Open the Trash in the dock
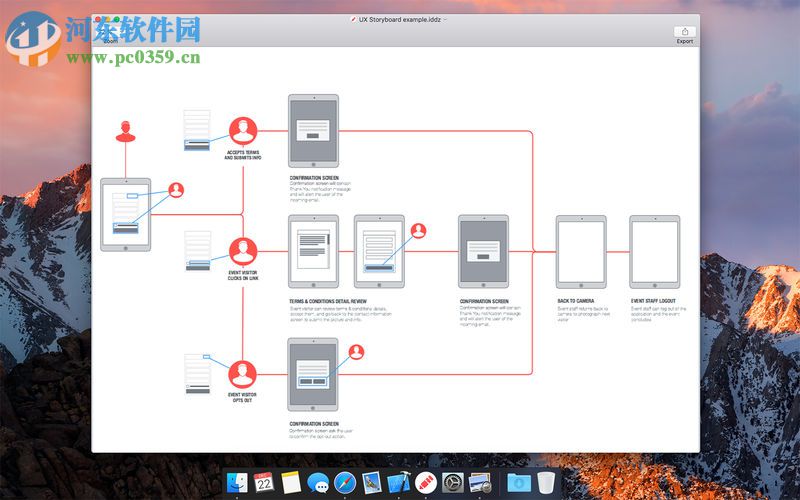 click(x=546, y=483)
